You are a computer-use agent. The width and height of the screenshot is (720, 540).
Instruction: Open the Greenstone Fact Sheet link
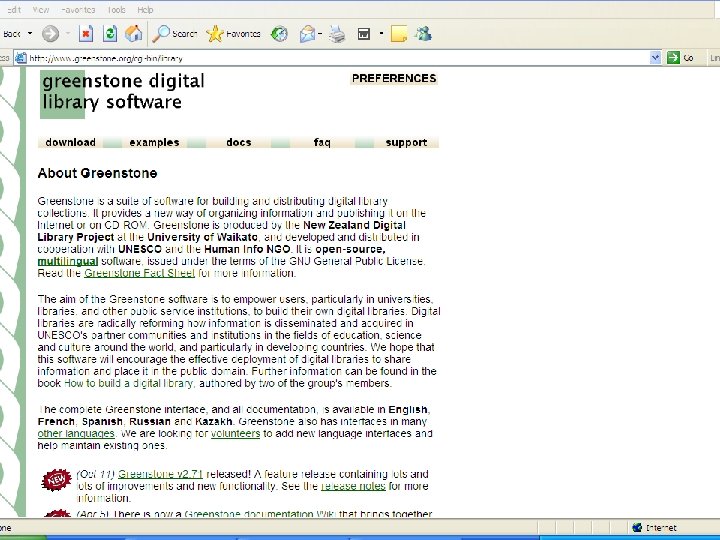pos(140,273)
